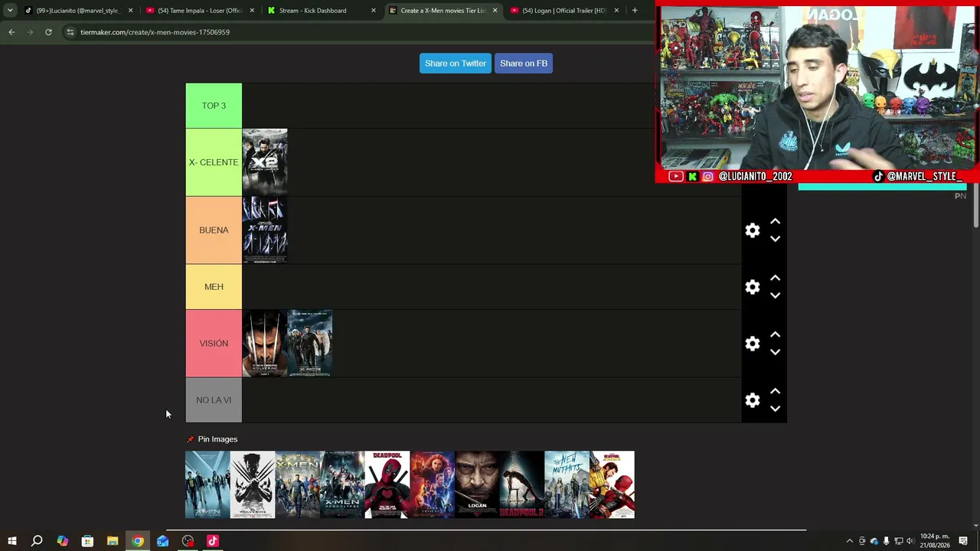Pick the X-Men First Class poster
Image resolution: width=980 pixels, height=551 pixels.
pos(207,484)
